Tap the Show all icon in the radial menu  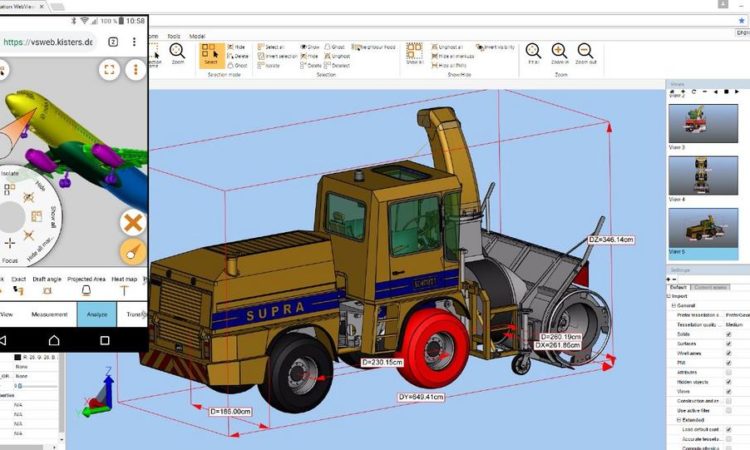click(37, 217)
